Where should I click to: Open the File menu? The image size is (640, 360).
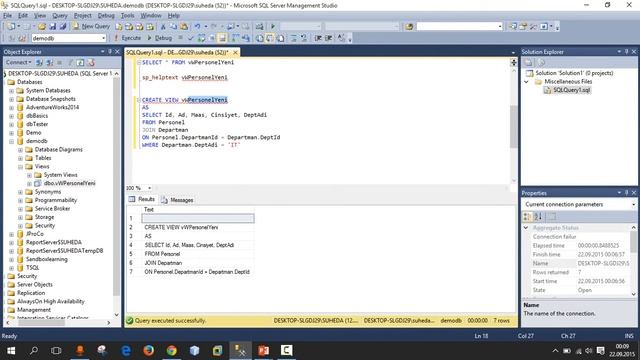[7, 16]
